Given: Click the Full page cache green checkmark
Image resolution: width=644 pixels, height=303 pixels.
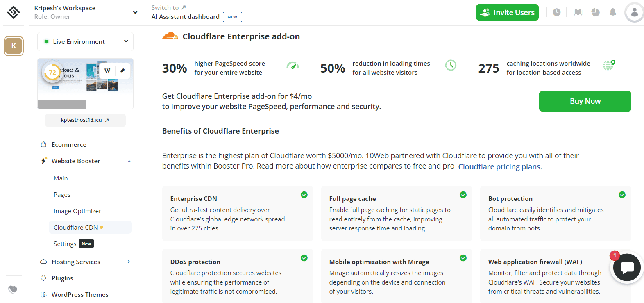Looking at the screenshot, I should pos(463,195).
